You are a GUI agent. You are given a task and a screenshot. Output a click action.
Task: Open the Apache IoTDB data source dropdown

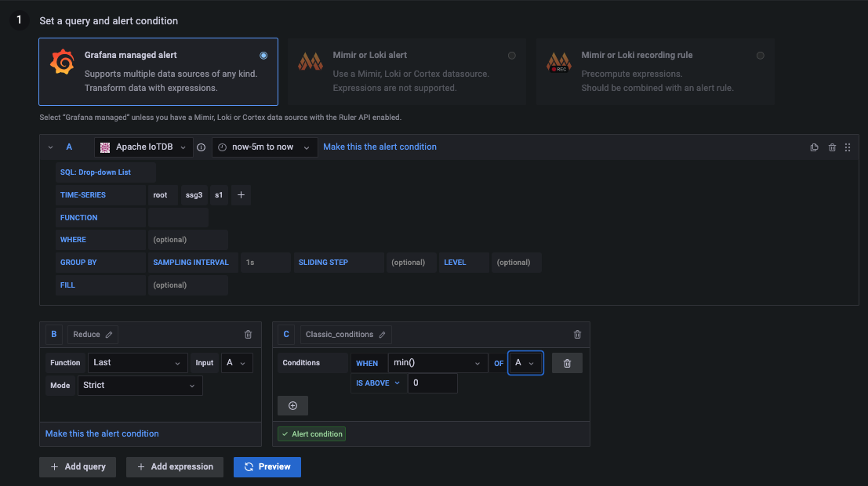point(143,147)
